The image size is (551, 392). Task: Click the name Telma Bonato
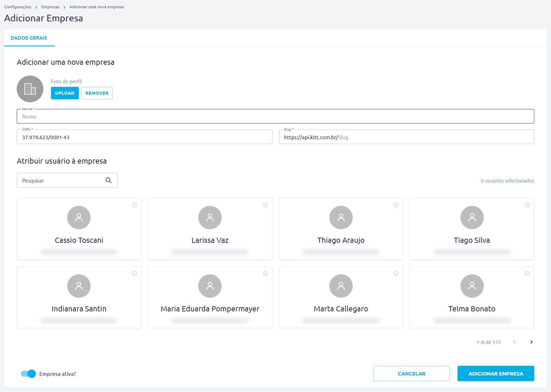tap(472, 309)
